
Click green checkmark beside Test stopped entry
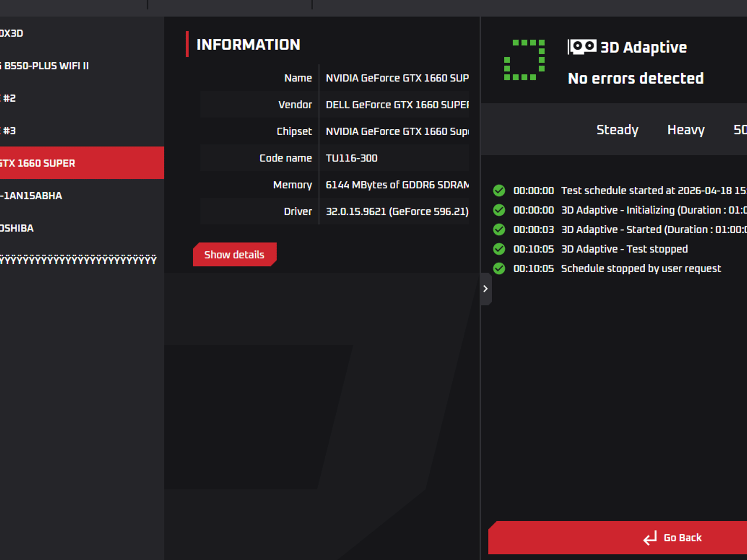tap(499, 249)
